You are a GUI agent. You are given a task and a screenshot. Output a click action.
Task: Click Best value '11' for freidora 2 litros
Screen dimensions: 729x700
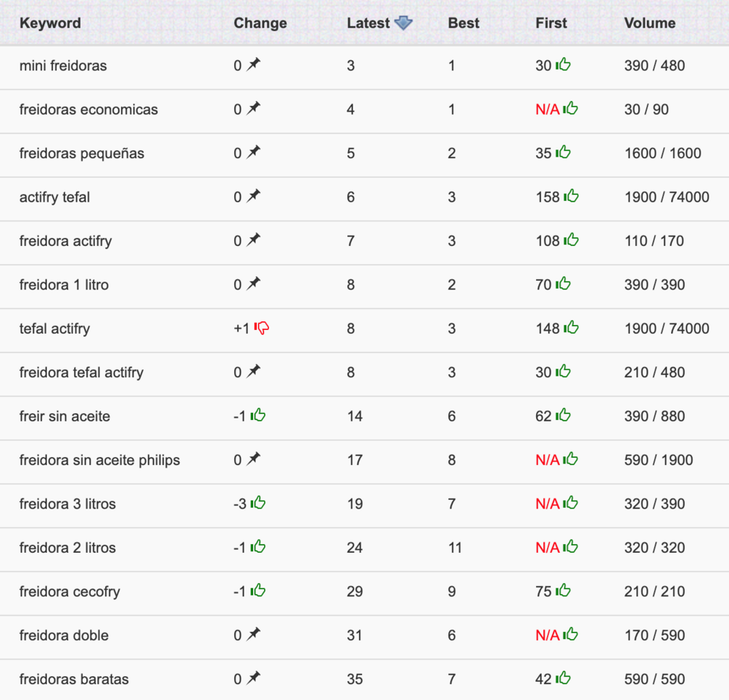coord(455,548)
